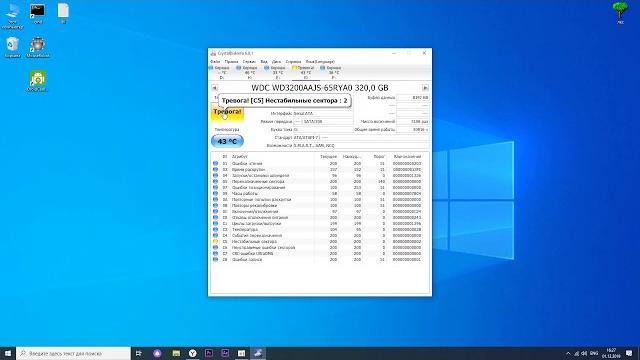Click the buffer size value field
Screen dimensions: 640x360
tap(413, 98)
